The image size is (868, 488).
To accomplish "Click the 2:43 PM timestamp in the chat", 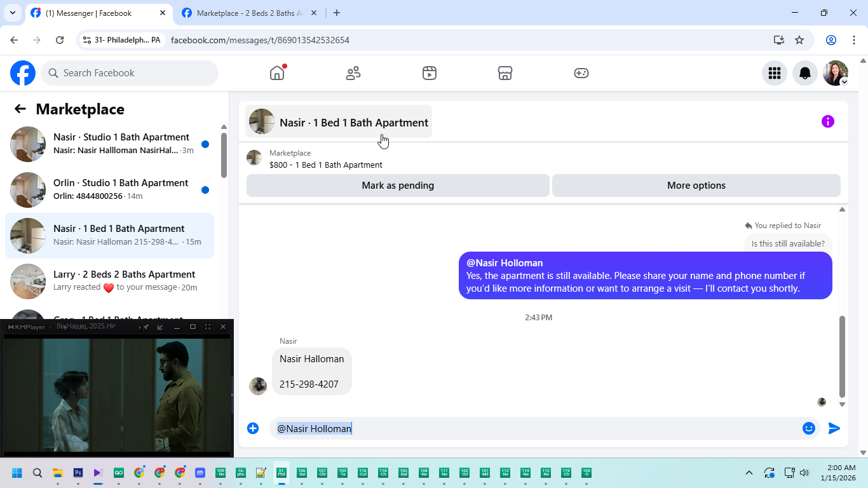I will coord(538,317).
